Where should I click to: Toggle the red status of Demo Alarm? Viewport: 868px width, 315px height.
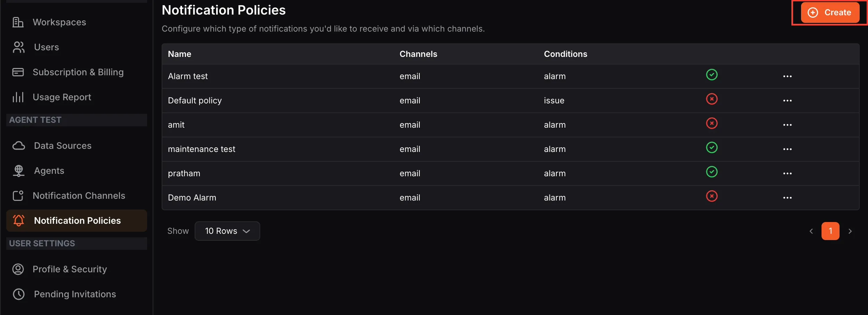[x=712, y=196]
